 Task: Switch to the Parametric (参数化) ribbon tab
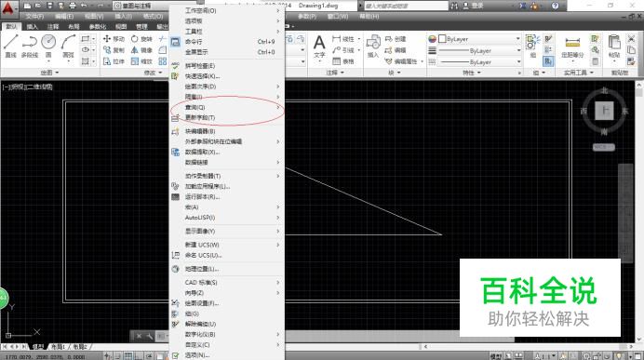(98, 27)
